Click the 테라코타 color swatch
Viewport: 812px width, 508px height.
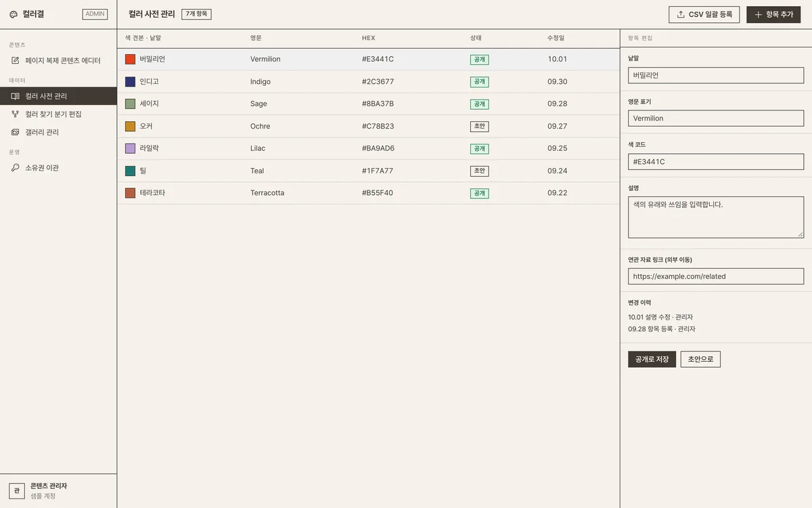pyautogui.click(x=130, y=193)
